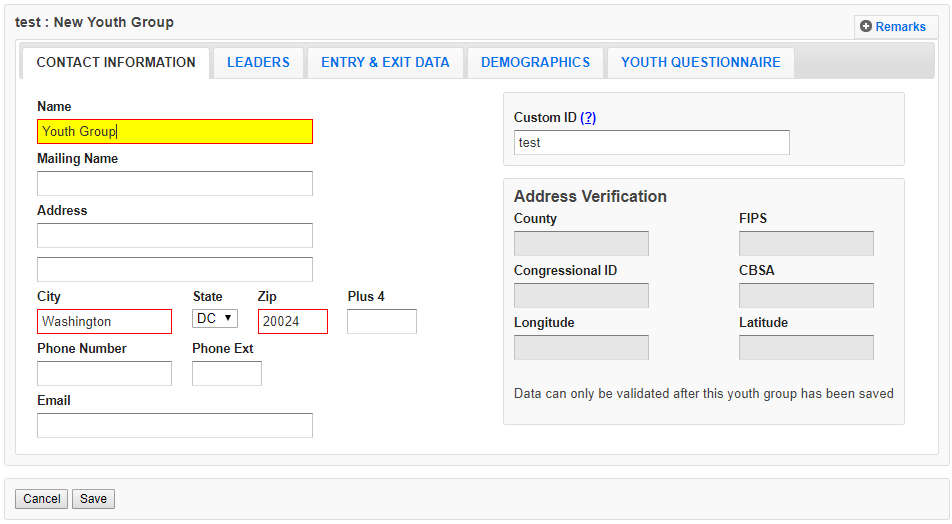Switch to the Leaders tab

coord(258,62)
